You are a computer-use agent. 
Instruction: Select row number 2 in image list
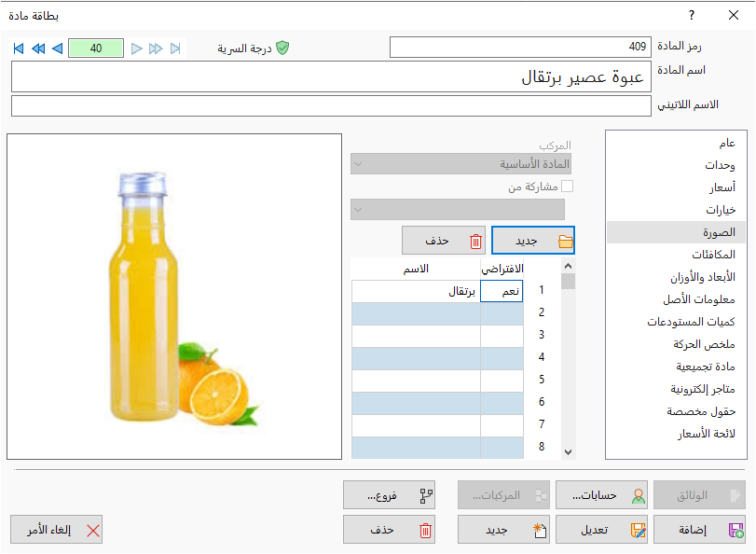[542, 312]
